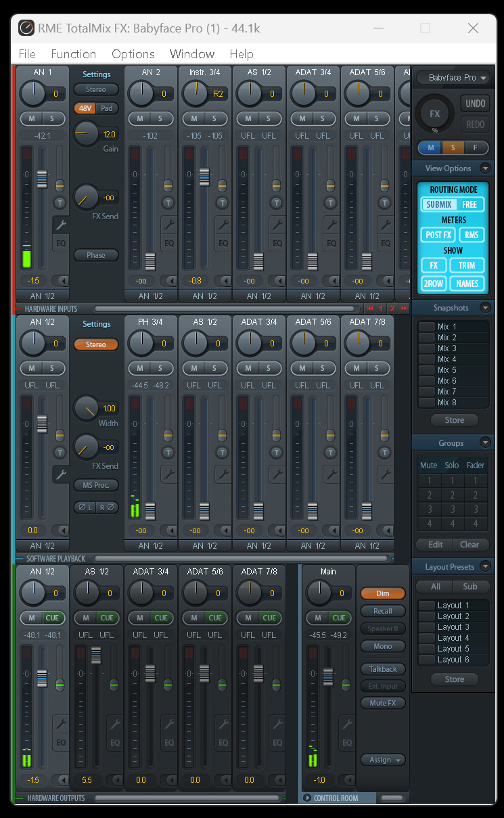The height and width of the screenshot is (818, 504).
Task: Click the RME TotalMix title bar logo
Action: coord(26,28)
